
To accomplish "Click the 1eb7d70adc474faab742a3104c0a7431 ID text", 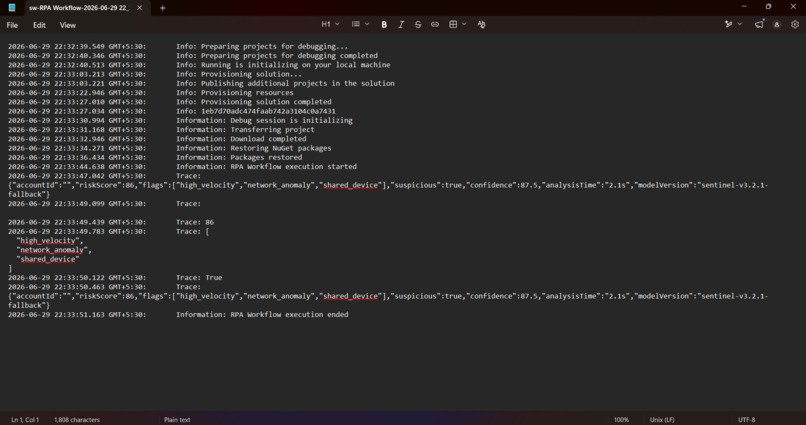I will pyautogui.click(x=268, y=111).
